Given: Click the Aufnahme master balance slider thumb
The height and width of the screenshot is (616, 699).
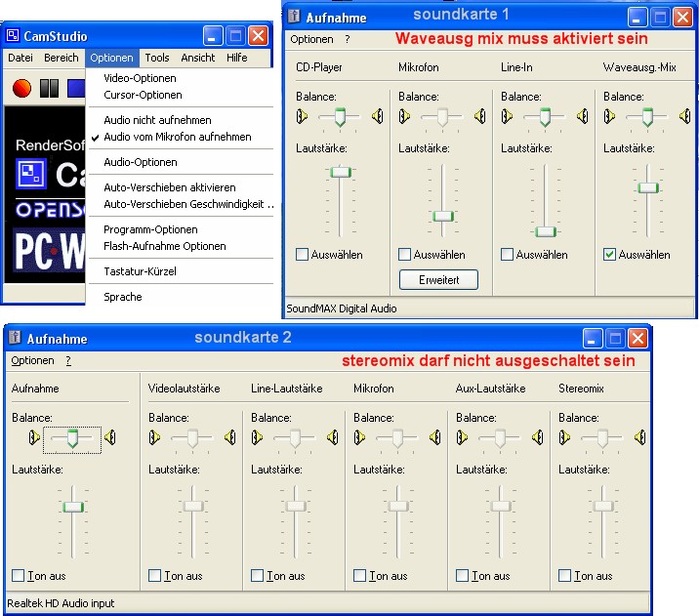Looking at the screenshot, I should (x=72, y=438).
